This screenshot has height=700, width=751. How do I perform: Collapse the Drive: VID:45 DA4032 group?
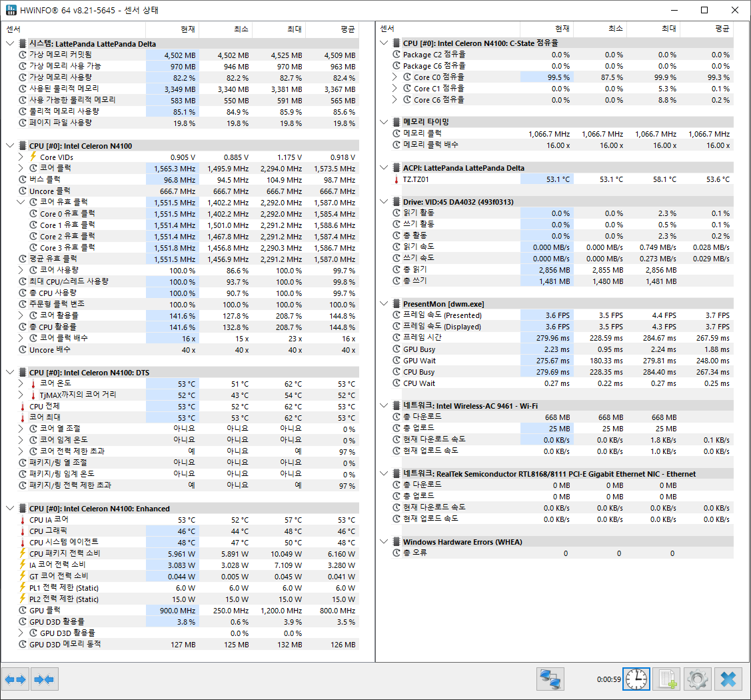click(384, 202)
